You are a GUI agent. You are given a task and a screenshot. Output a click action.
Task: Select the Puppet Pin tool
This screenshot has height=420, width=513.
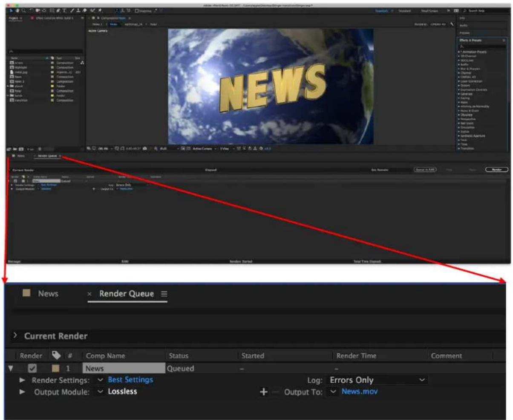pyautogui.click(x=100, y=11)
